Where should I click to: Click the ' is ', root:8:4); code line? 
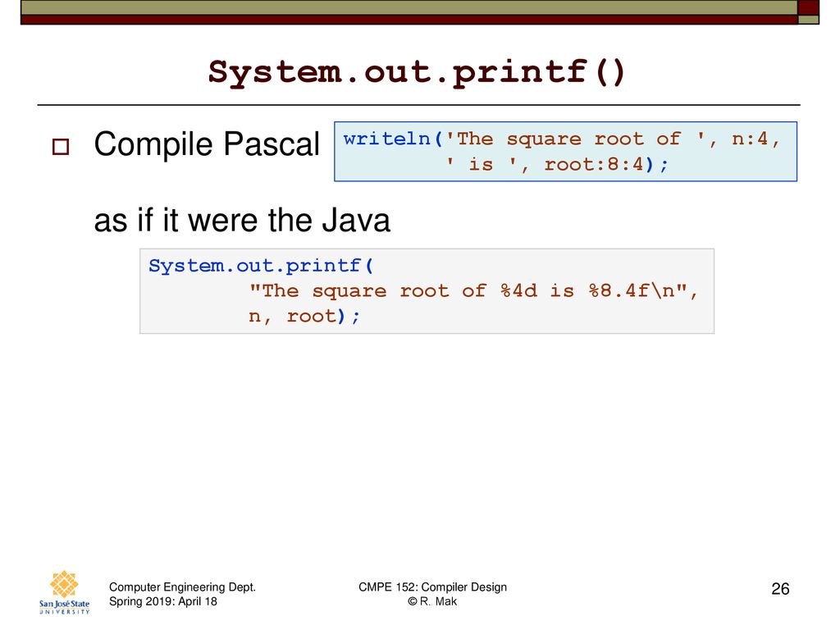point(557,164)
